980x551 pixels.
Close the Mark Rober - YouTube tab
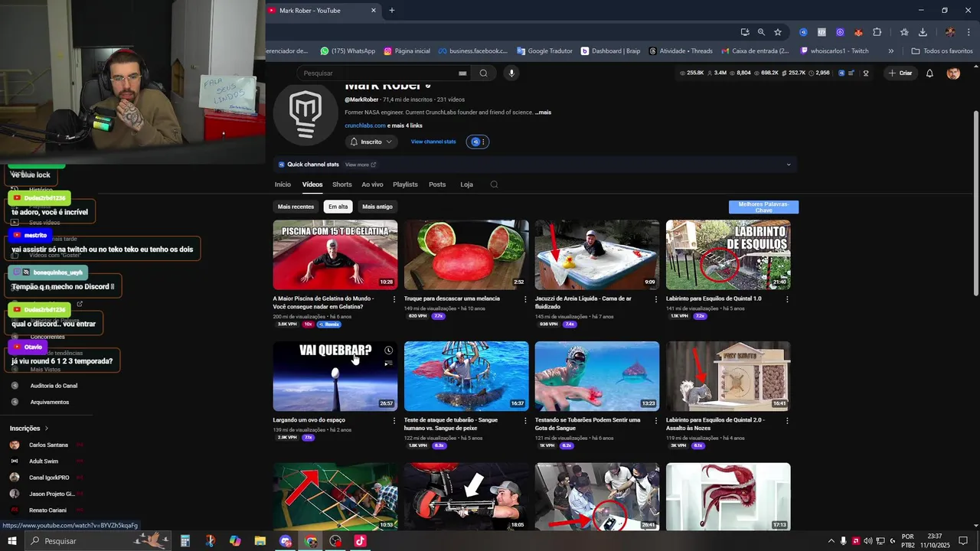tap(374, 11)
